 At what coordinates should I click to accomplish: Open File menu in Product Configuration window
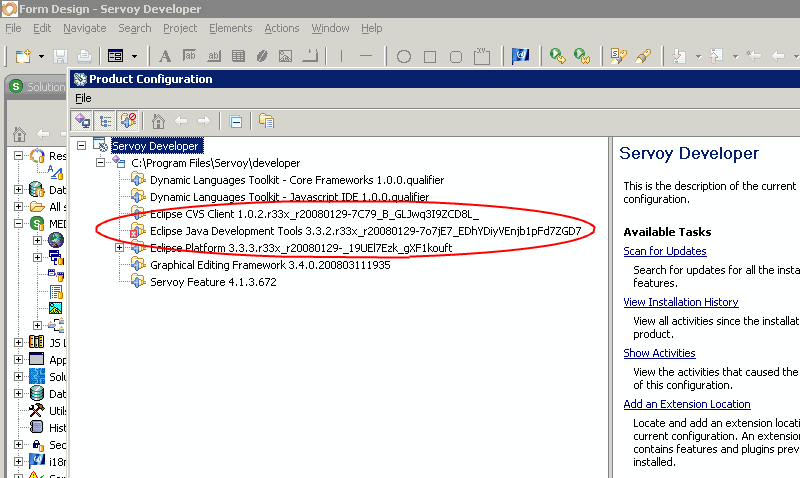click(x=83, y=98)
